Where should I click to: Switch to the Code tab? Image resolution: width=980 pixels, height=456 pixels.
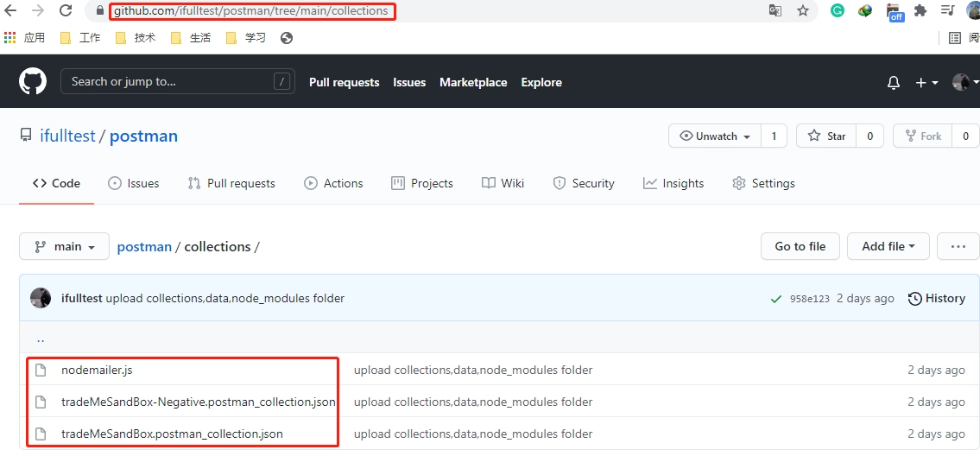coord(56,183)
